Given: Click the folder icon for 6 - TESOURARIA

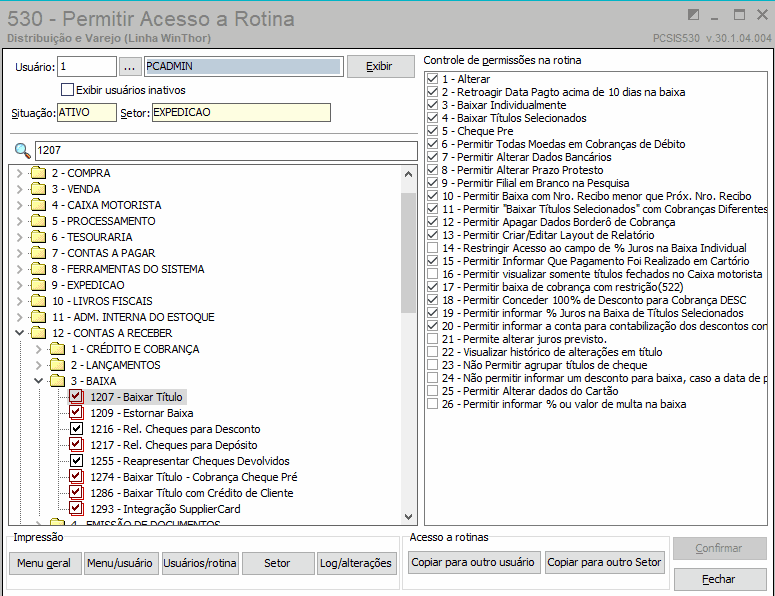Looking at the screenshot, I should [x=38, y=237].
